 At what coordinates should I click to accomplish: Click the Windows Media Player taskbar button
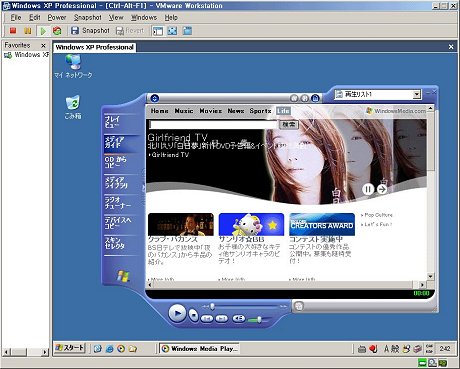point(199,349)
